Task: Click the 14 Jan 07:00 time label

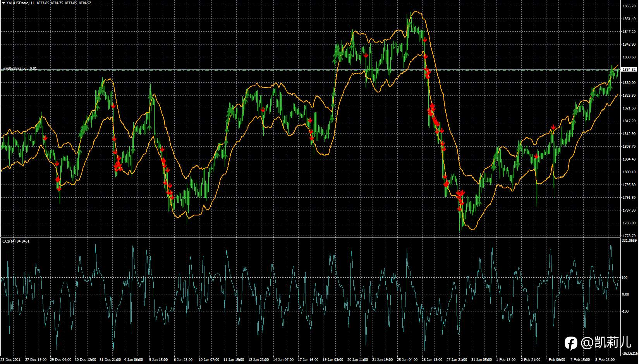Action: tap(283, 360)
